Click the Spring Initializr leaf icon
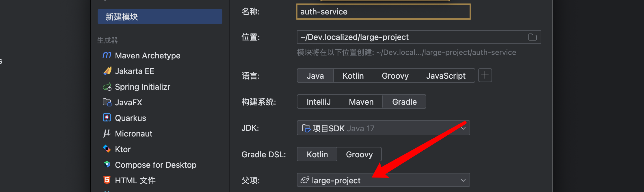644x192 pixels. pyautogui.click(x=107, y=86)
